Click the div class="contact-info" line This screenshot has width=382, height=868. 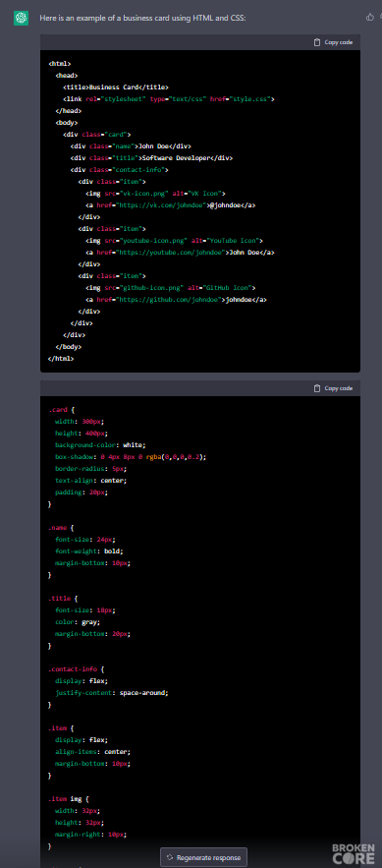(x=120, y=169)
